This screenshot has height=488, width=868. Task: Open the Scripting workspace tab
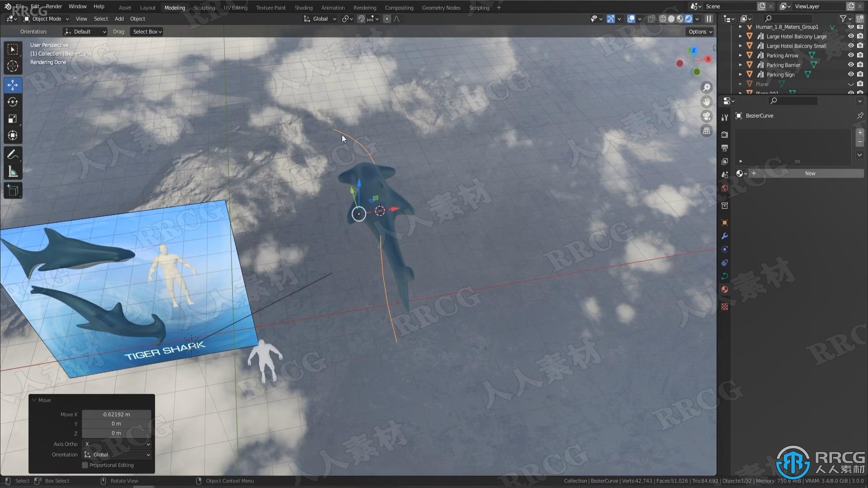[x=479, y=7]
